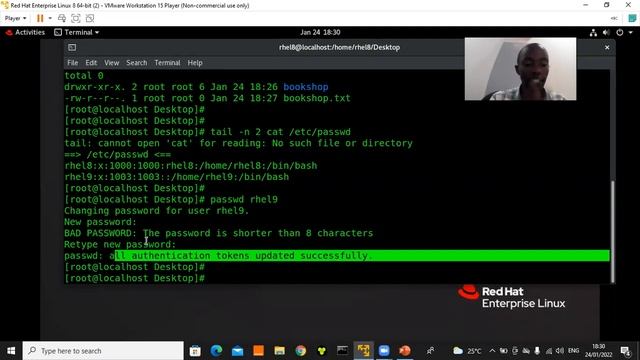Open the command prompt icon in taskbar
Image resolution: width=640 pixels, height=360 pixels.
[342, 351]
